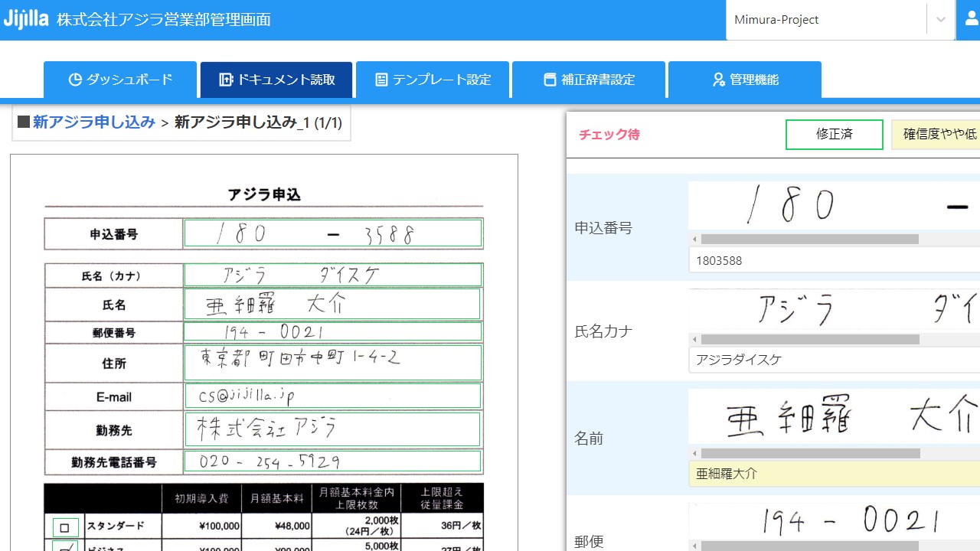980x551 pixels.
Task: Click the template settings icon
Action: [381, 80]
